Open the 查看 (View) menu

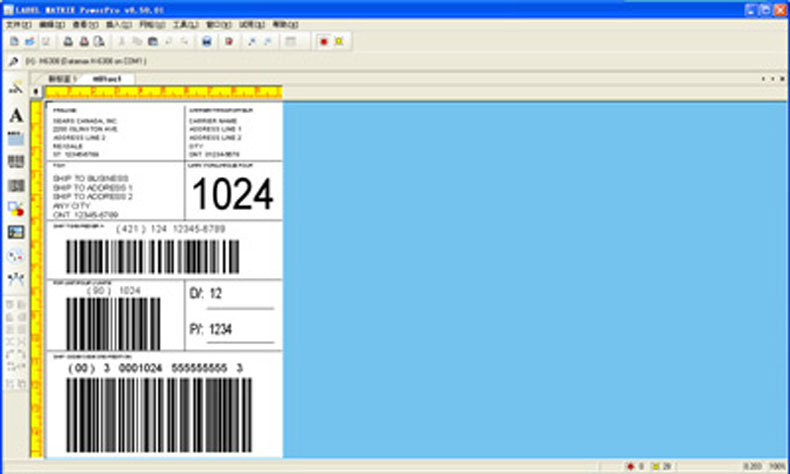point(85,24)
